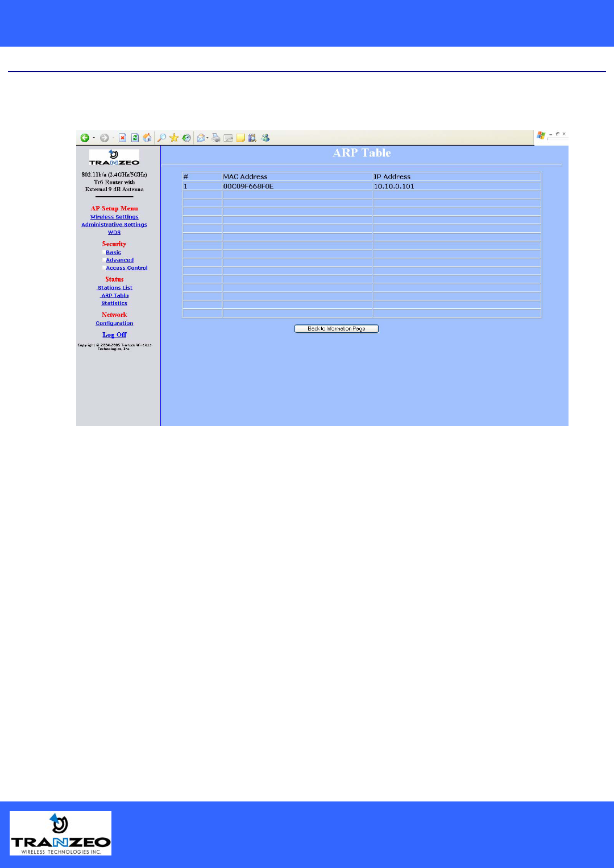Select MAC address 00C09F668F0E cell
Viewport: 614px width, 868px height.
tap(297, 186)
